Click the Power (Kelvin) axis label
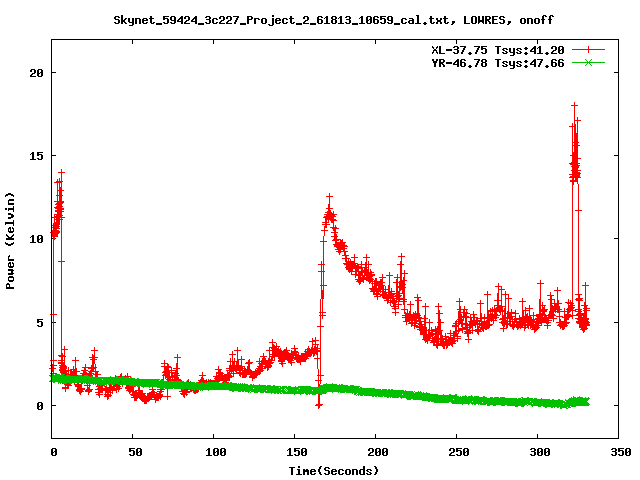The height and width of the screenshot is (480, 640). pyautogui.click(x=10, y=241)
